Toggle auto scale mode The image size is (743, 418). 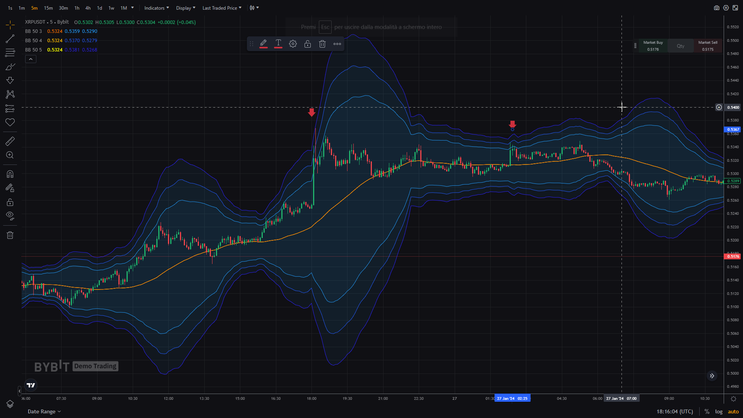(733, 411)
